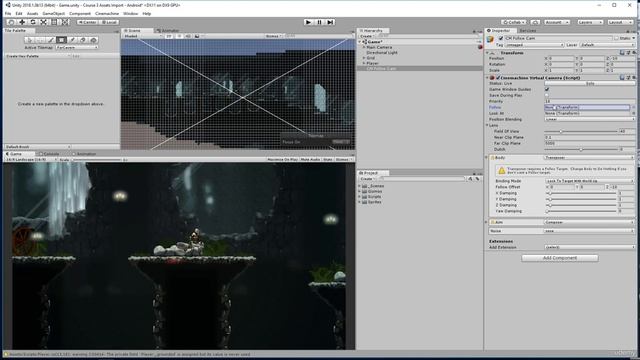Select the Tile Palette flood fill tool

click(x=93, y=40)
